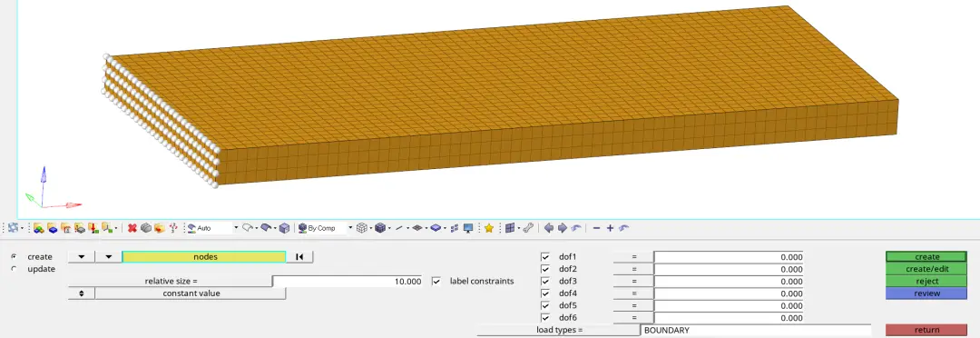Uncheck the dof6 checkbox
Viewport: 980px width, 338px height.
coord(545,318)
